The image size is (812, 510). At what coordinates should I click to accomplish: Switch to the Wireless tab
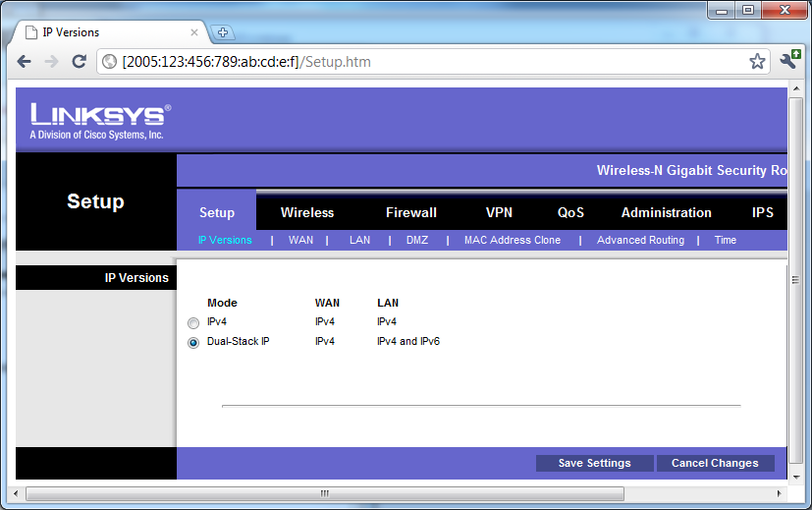[x=307, y=212]
